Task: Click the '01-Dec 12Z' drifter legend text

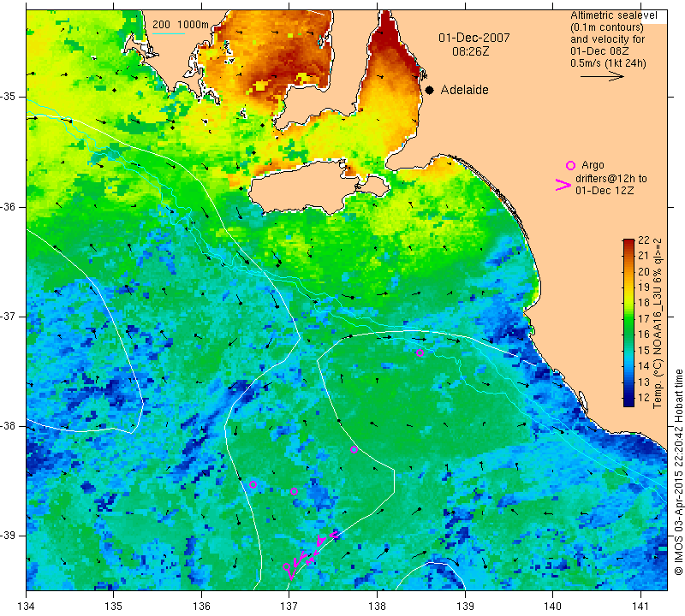Action: 605,190
